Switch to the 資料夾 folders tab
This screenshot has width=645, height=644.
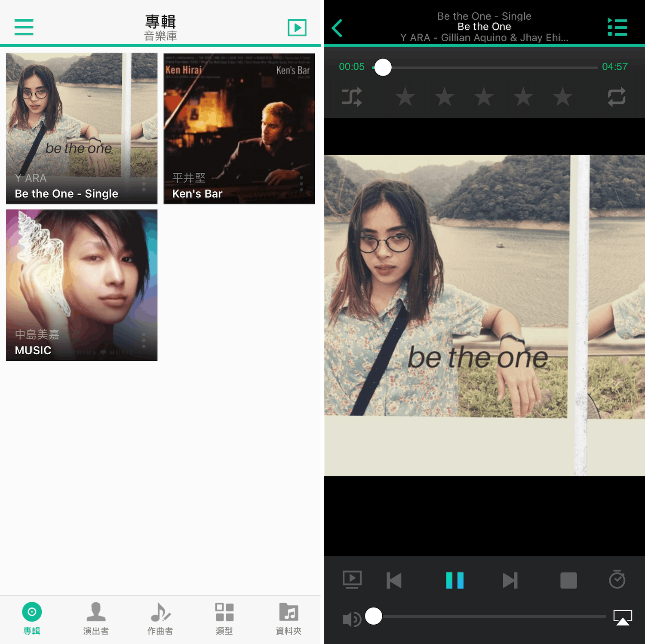[289, 619]
